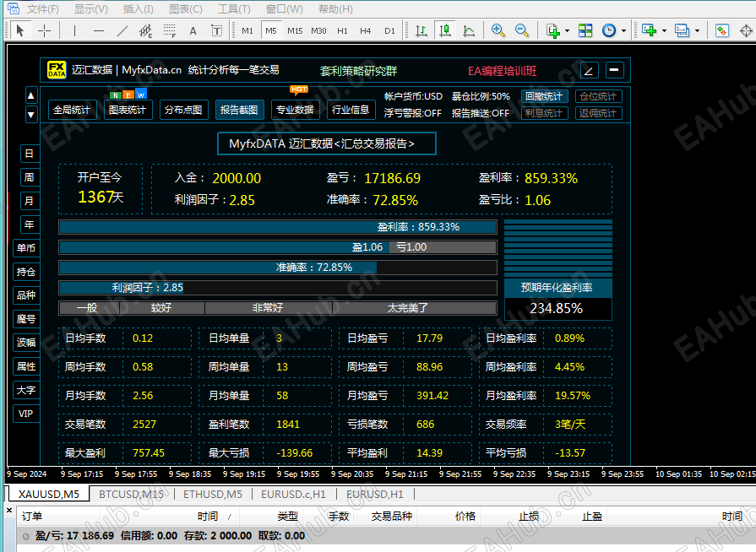This screenshot has height=552, width=756.
Task: Select the crosshair tool
Action: coord(45,31)
